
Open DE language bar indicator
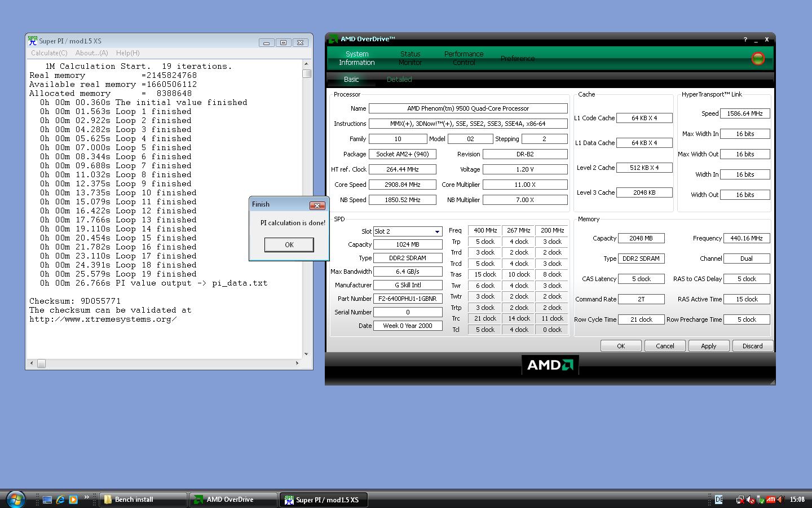718,500
